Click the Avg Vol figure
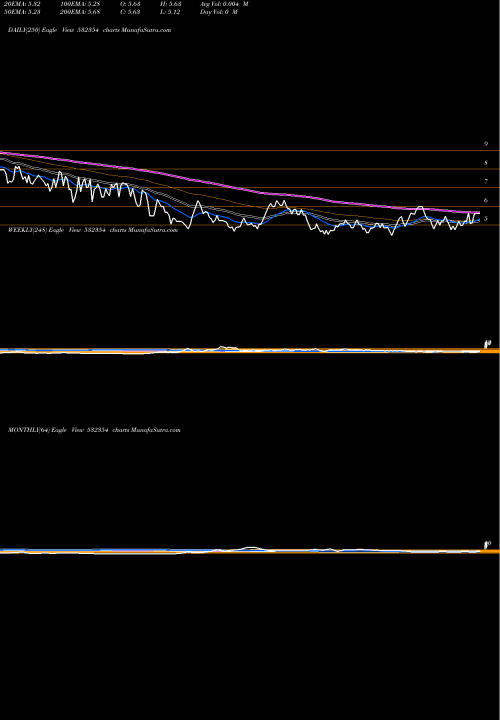This screenshot has height=720, width=500. point(224,4)
